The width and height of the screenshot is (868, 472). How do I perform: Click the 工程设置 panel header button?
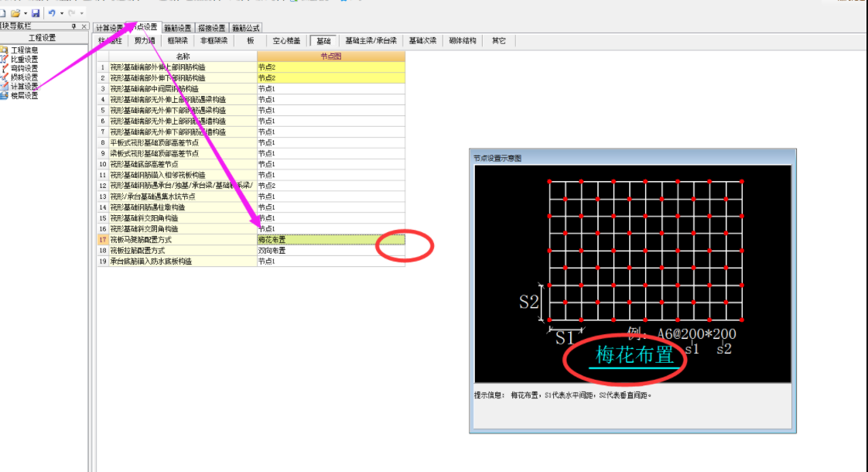tap(43, 38)
